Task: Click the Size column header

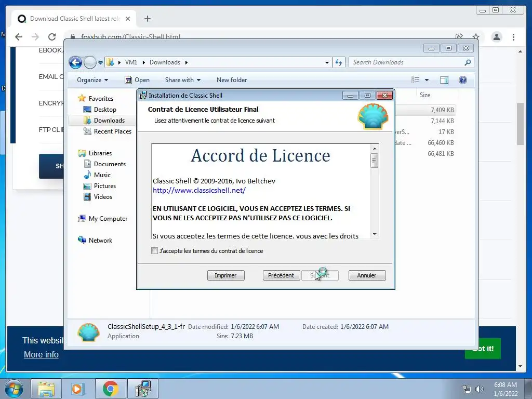Action: coord(425,95)
